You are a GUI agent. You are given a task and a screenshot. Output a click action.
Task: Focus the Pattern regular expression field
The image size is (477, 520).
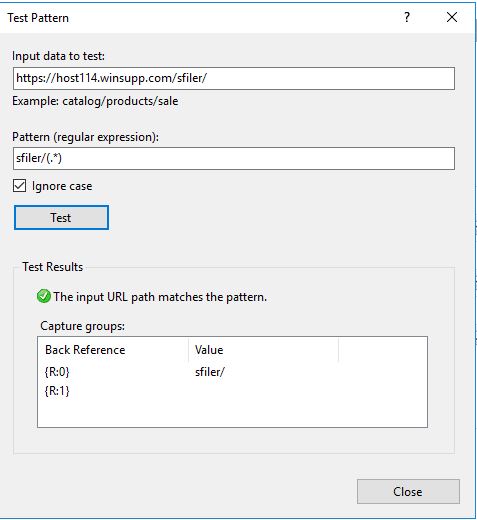tap(234, 158)
